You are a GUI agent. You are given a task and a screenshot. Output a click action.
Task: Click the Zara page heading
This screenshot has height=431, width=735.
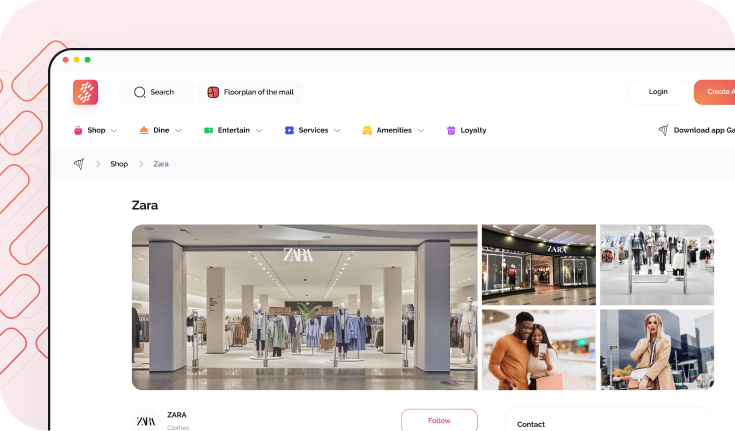point(145,205)
